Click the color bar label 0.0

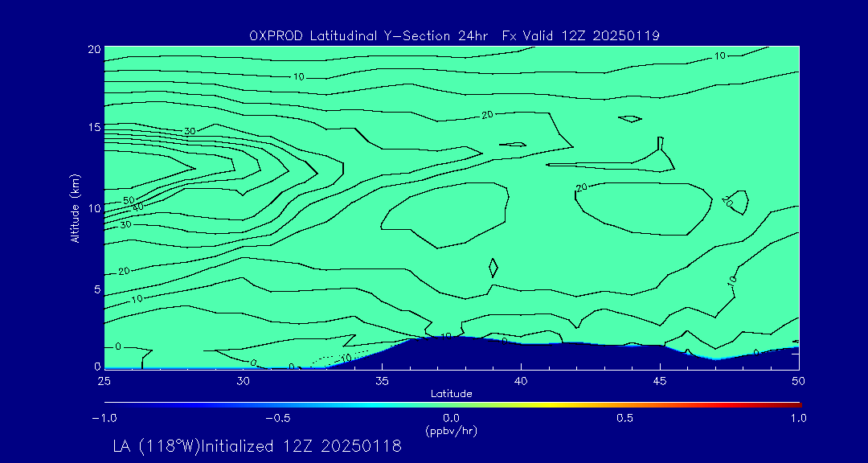pyautogui.click(x=452, y=419)
